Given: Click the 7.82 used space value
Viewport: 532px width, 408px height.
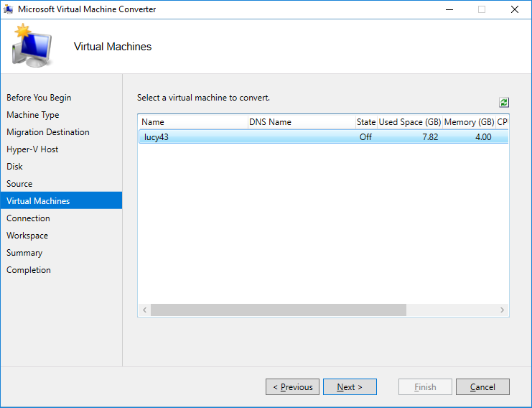Looking at the screenshot, I should pos(430,137).
